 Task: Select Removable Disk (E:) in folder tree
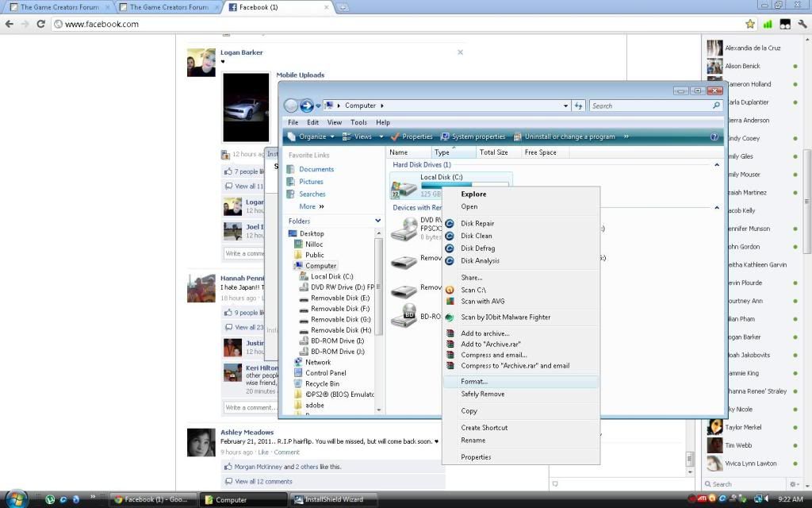[x=340, y=298]
